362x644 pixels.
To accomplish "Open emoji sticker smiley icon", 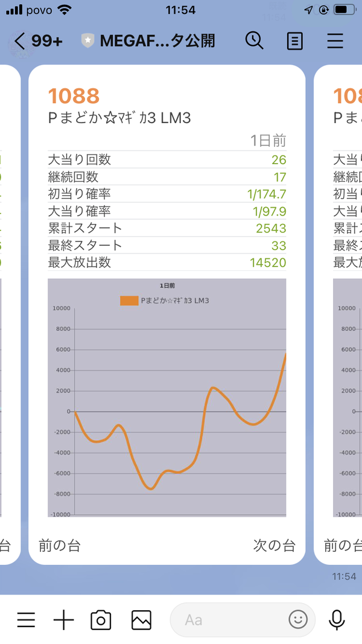I will point(298,620).
